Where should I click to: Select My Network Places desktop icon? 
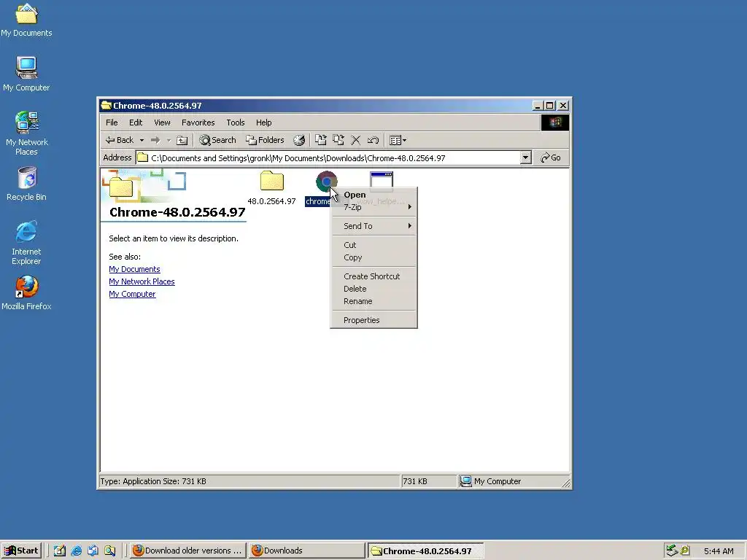[x=27, y=133]
